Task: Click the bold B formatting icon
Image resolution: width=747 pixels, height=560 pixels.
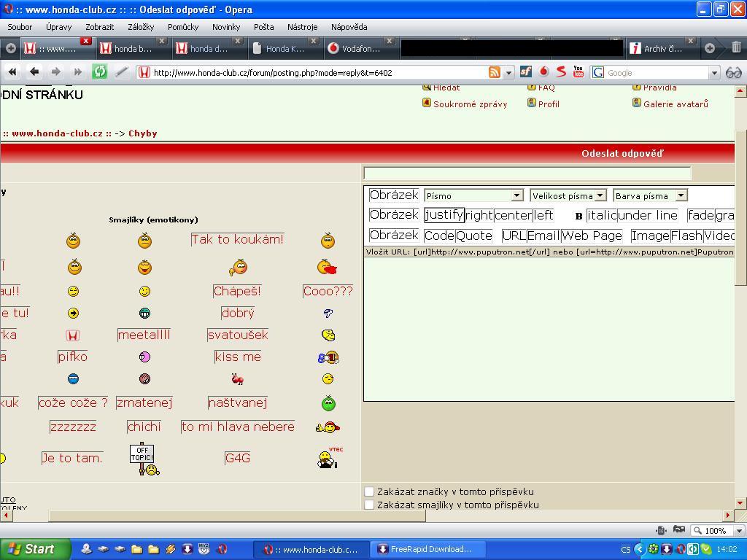Action: coord(579,216)
